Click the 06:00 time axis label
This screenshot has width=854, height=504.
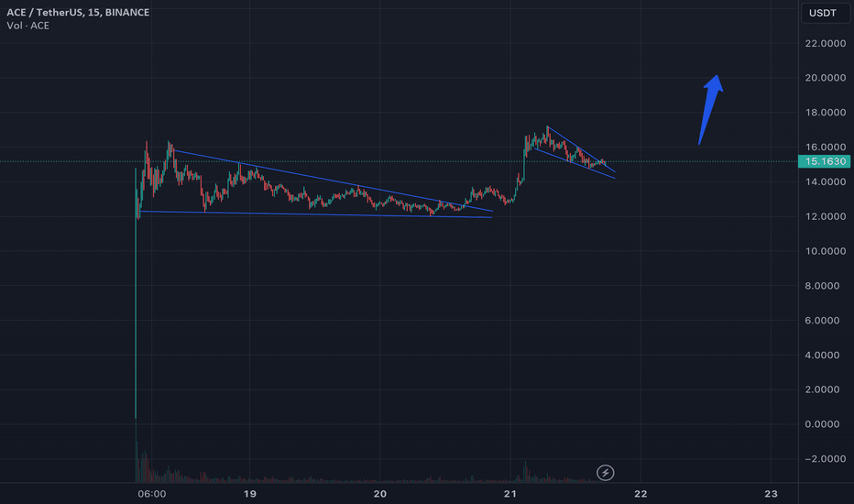pyautogui.click(x=151, y=494)
